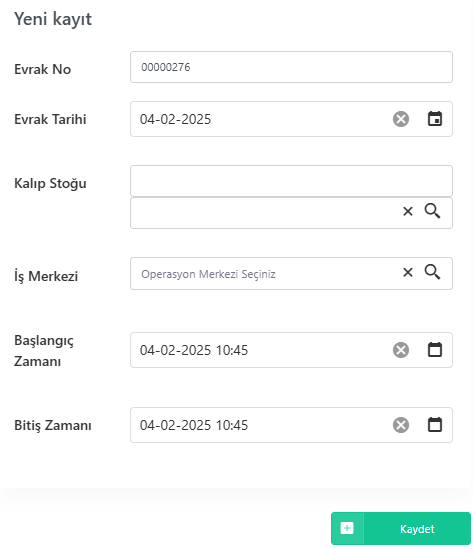Focus the Evrak No input field

tap(291, 67)
